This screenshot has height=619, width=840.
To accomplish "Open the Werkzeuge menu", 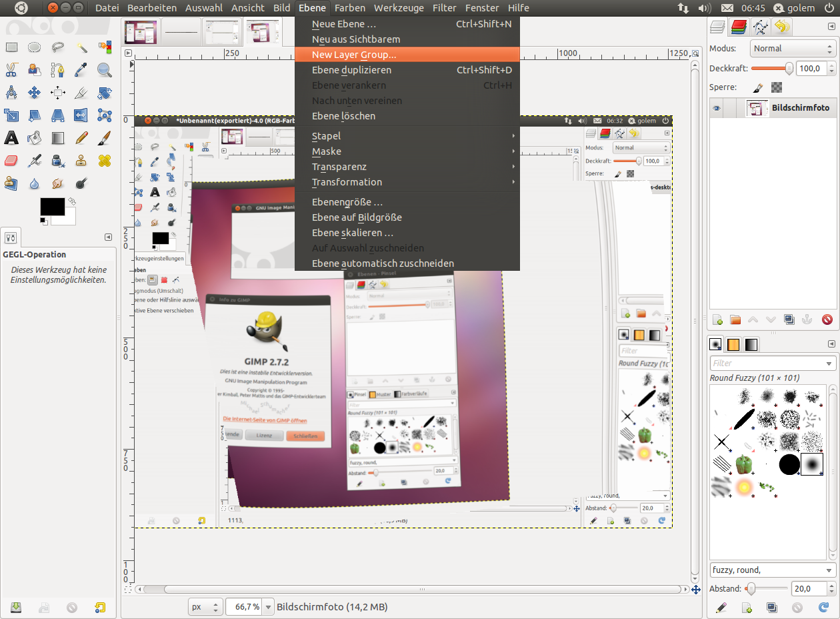I will (x=400, y=7).
